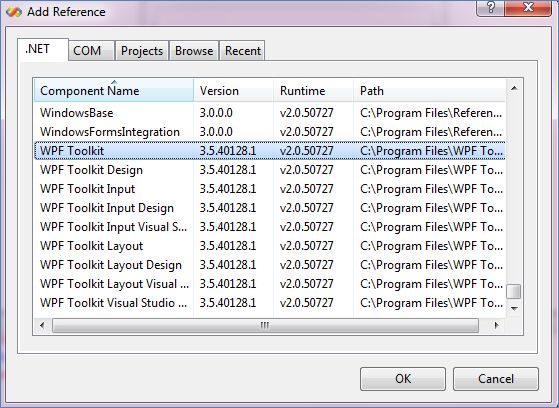Open the Recent tab

243,51
